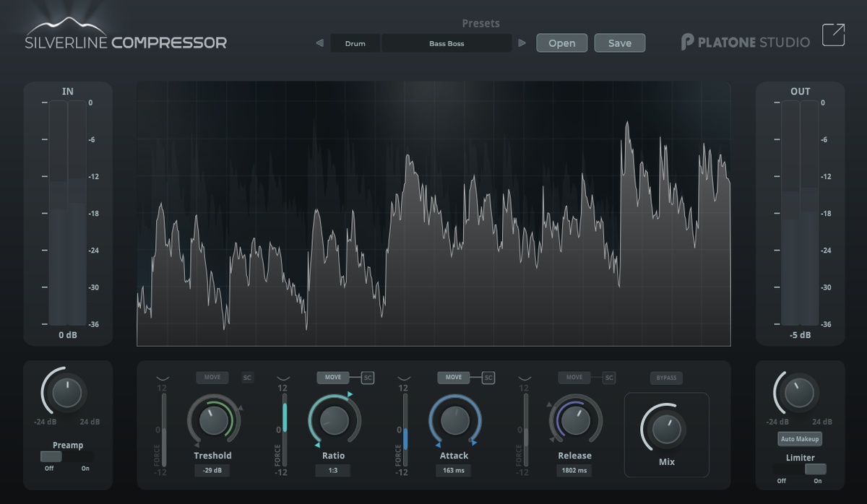This screenshot has width=867, height=504.
Task: Click the curve icon above Ratio force slider
Action: click(284, 378)
